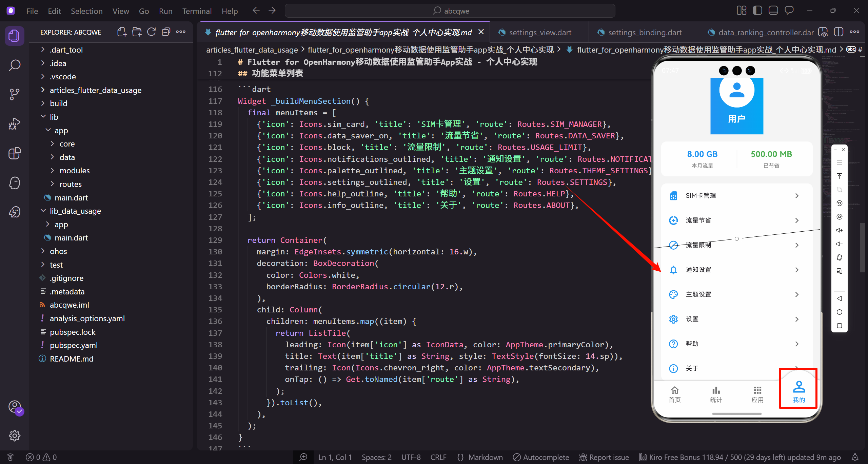Open Manage gear icon at bottom left
The height and width of the screenshot is (464, 868).
(x=14, y=436)
